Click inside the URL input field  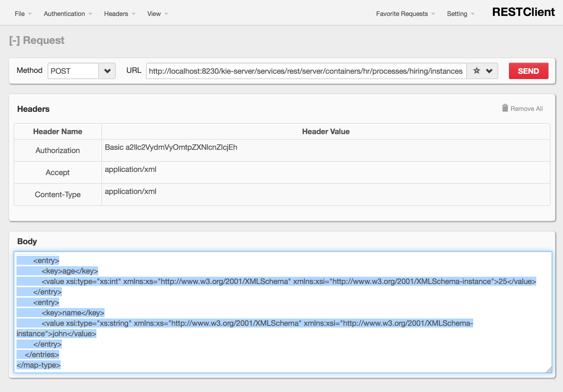tap(306, 71)
